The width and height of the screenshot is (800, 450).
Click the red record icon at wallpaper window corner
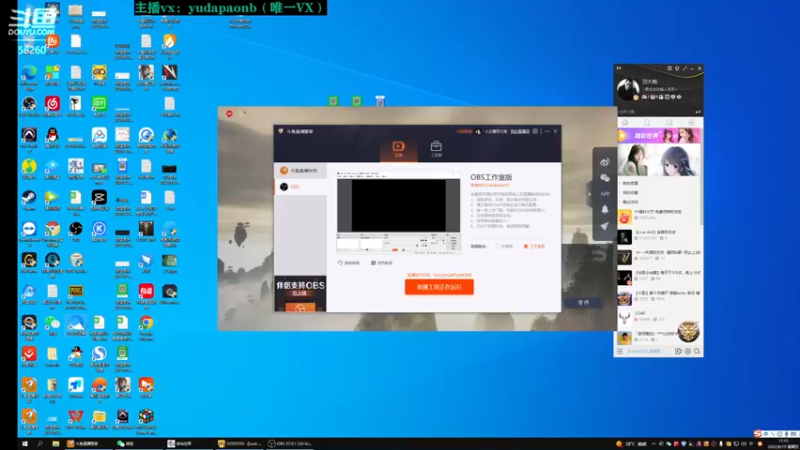(x=229, y=113)
